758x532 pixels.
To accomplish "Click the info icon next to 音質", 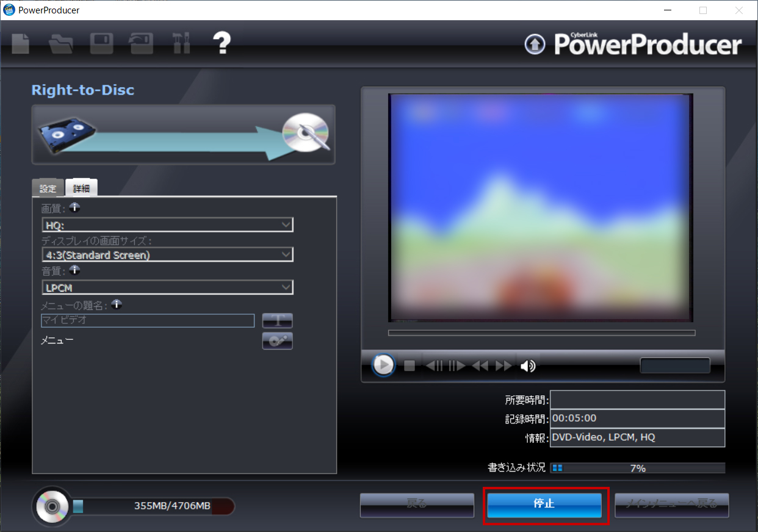I will point(74,269).
